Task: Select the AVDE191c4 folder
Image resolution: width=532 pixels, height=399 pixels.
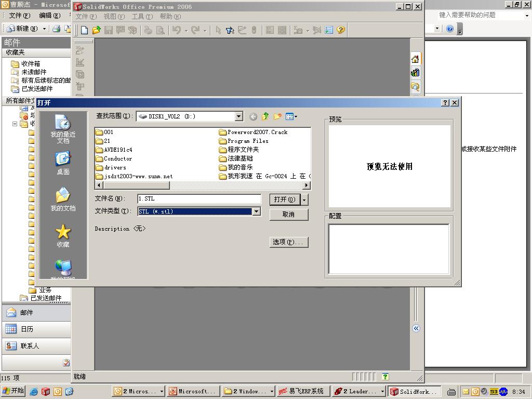Action: click(x=114, y=150)
